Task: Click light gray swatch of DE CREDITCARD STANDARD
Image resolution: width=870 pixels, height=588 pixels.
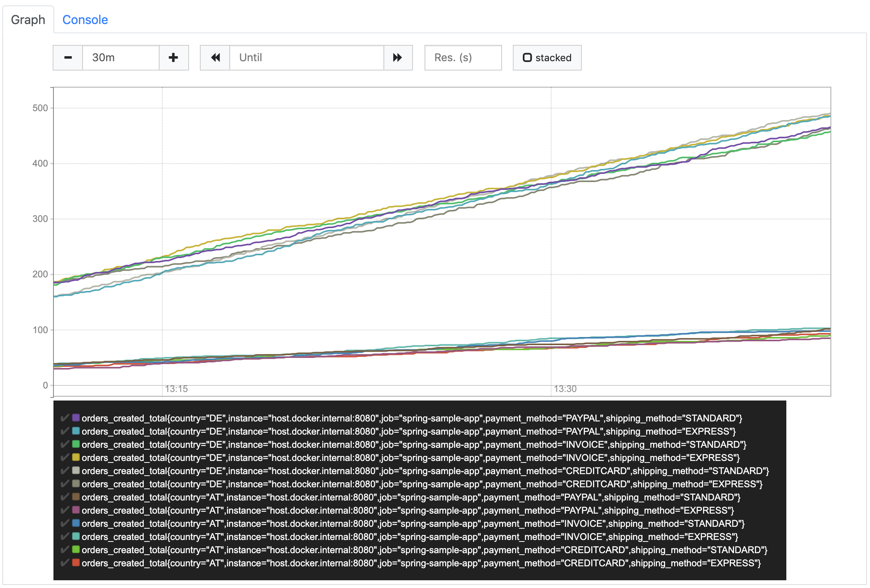Action: 76,470
